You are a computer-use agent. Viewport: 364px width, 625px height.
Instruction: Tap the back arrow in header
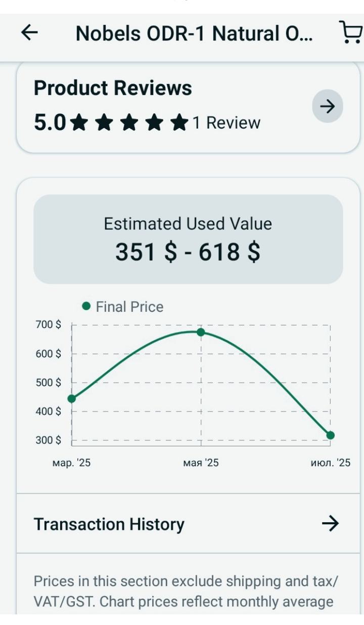pyautogui.click(x=29, y=33)
